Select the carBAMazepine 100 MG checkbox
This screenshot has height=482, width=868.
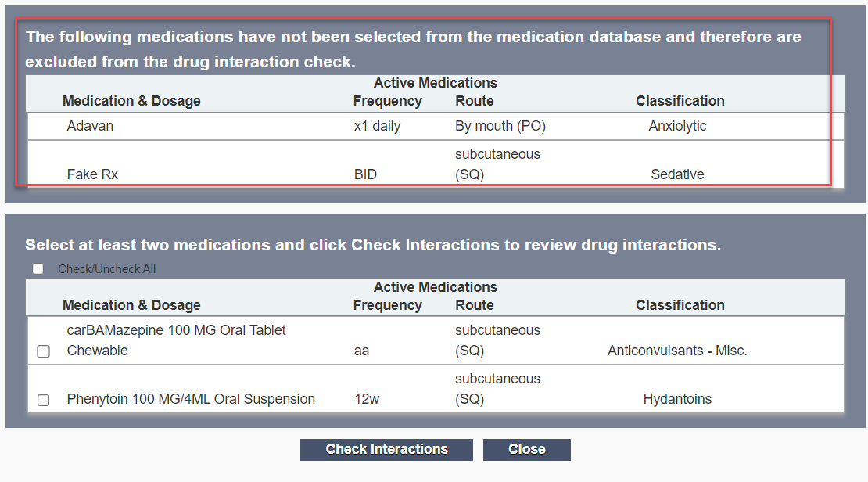(43, 351)
